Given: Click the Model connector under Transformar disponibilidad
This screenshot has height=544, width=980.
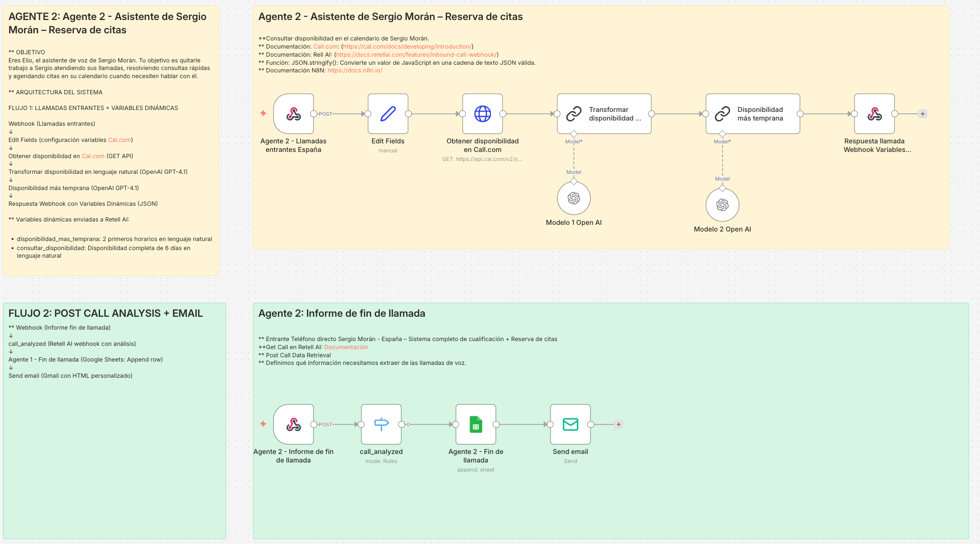Looking at the screenshot, I should click(x=574, y=134).
